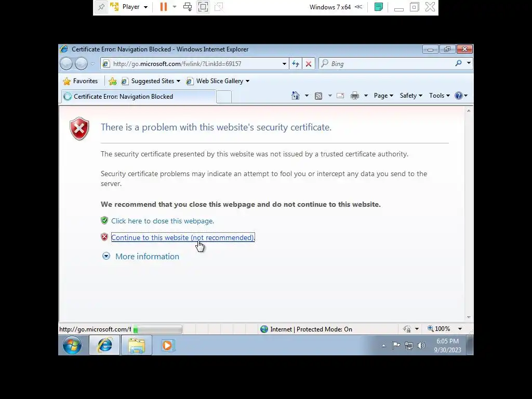Open dropdown arrow beside the pause button
This screenshot has height=399, width=532.
point(175,7)
